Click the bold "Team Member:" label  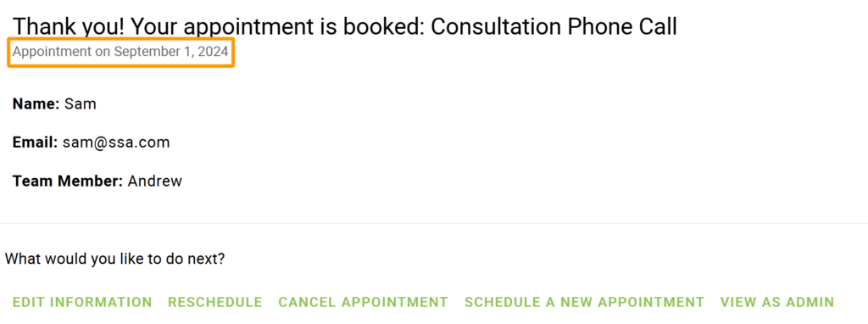(68, 182)
